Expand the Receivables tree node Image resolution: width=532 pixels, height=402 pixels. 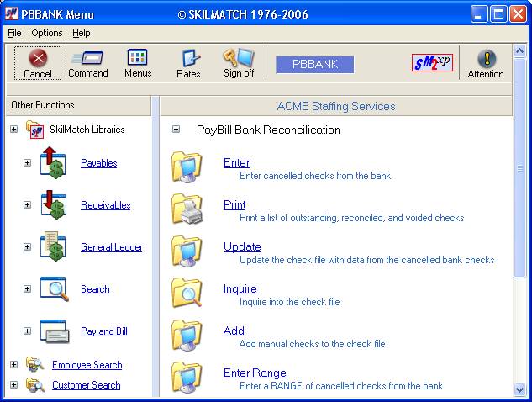pos(27,204)
